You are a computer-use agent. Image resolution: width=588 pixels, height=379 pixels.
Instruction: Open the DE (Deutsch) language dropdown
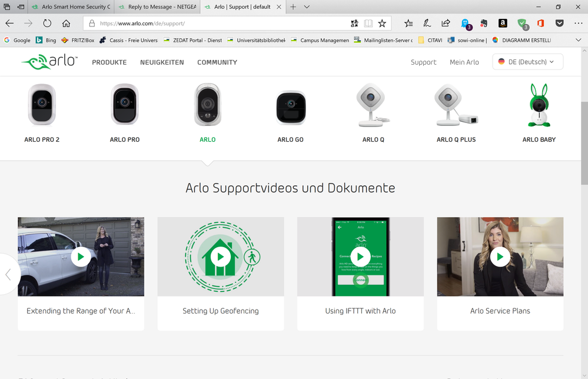[x=527, y=62]
